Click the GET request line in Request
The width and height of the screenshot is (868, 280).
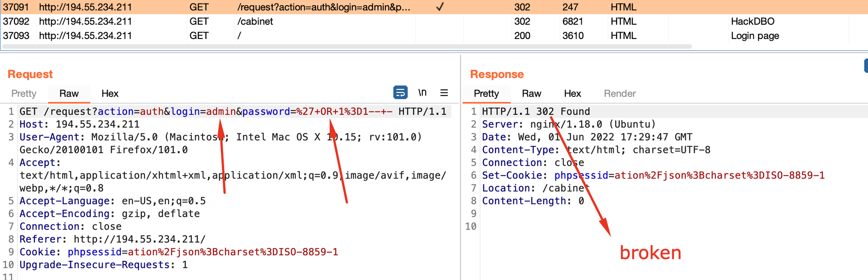click(x=233, y=111)
